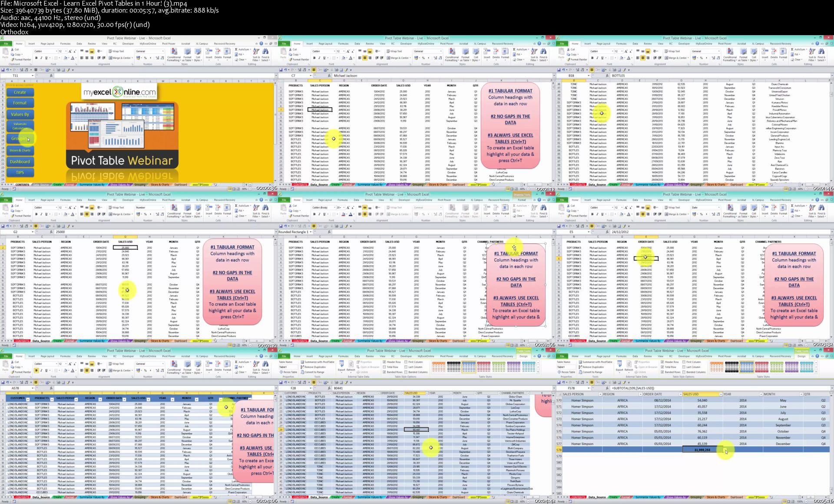Screen dimensions: 834x504
Task: Click Merge & Center in the E5 window
Action: (x=675, y=214)
